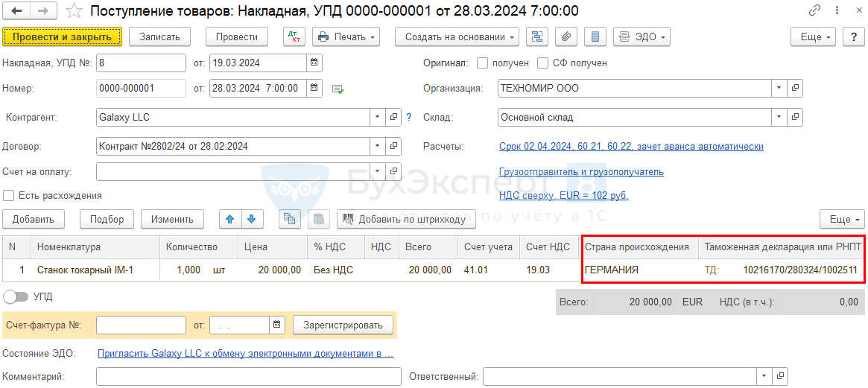Expand the Создать на основании menu
The width and height of the screenshot is (868, 388).
pos(457,36)
